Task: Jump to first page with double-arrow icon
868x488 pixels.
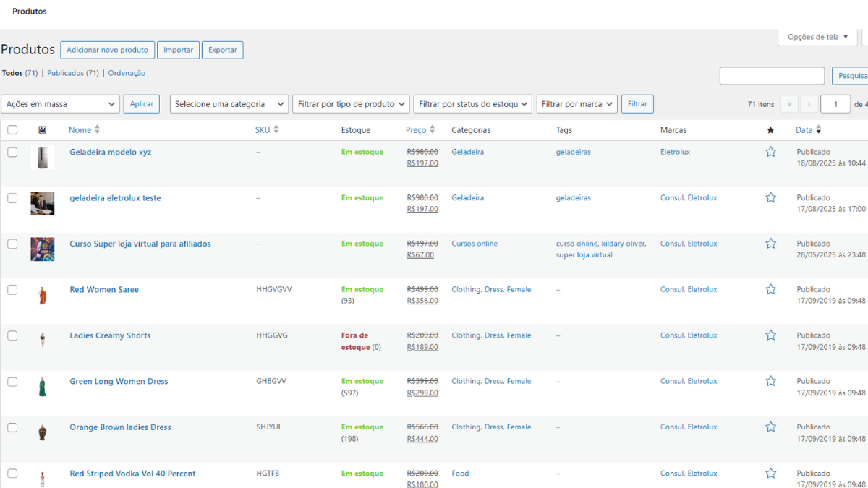Action: point(789,103)
